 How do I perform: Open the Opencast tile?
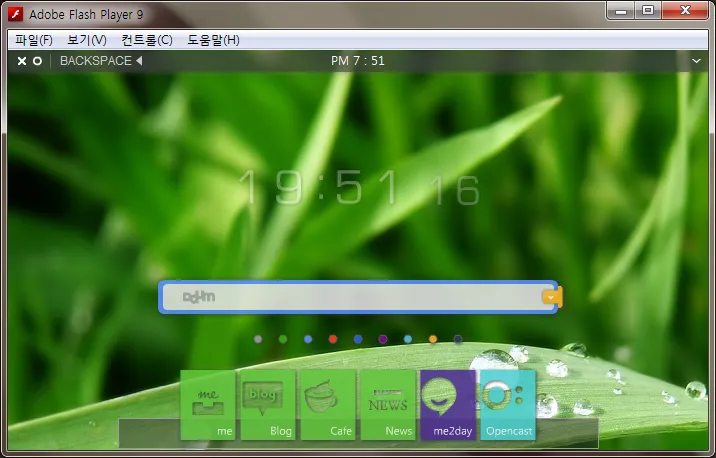(508, 405)
